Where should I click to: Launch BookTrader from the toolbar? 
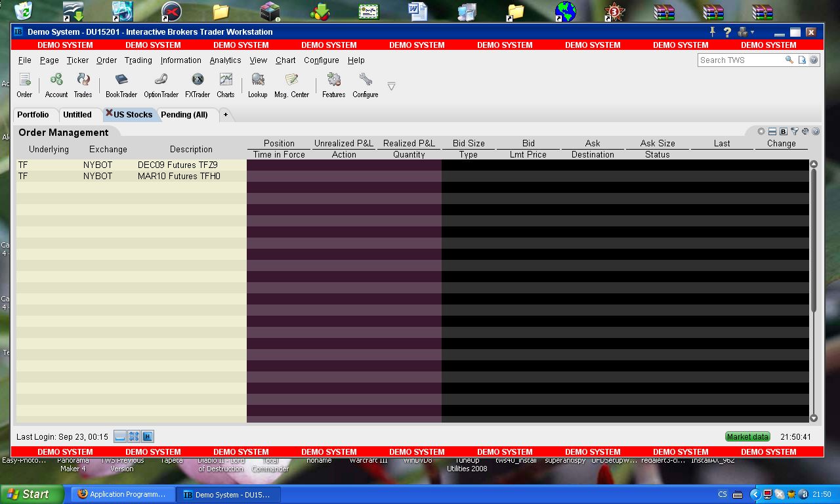pos(121,85)
